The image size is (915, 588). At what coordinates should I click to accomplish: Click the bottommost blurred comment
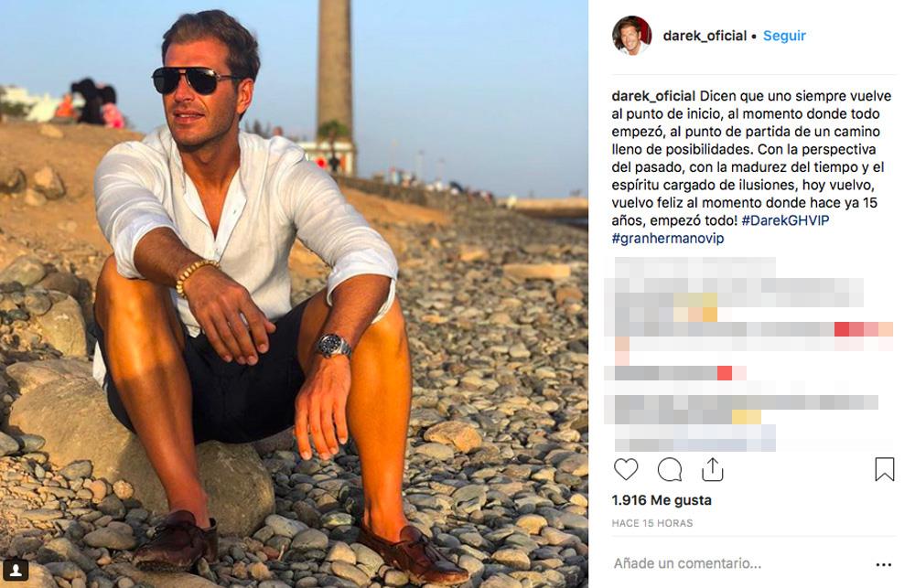(x=695, y=437)
